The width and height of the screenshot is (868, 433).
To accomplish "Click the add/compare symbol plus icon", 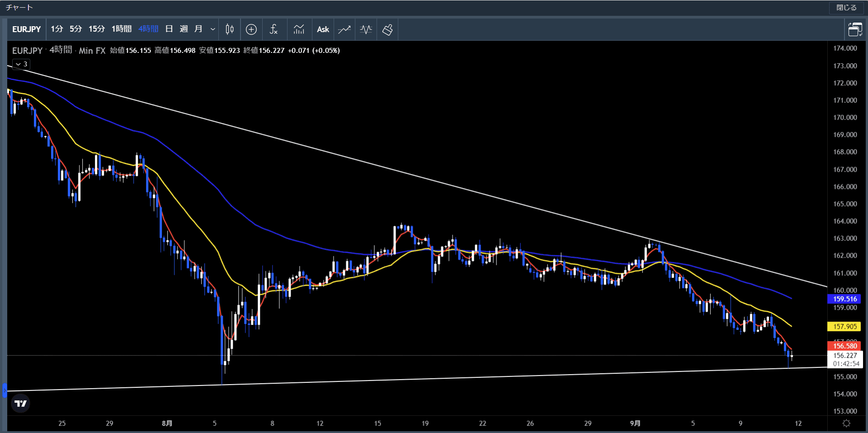I will click(x=251, y=29).
